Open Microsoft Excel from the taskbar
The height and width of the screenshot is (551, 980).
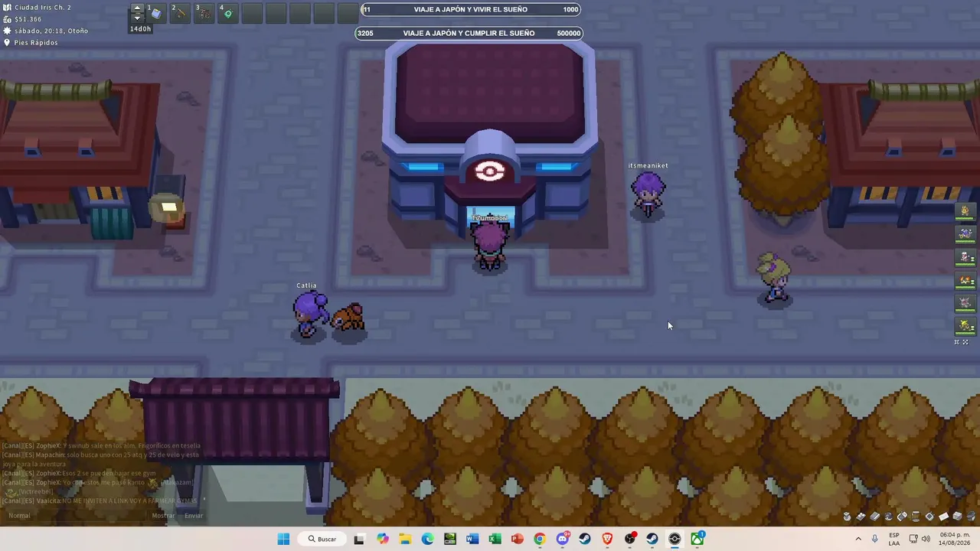[495, 539]
